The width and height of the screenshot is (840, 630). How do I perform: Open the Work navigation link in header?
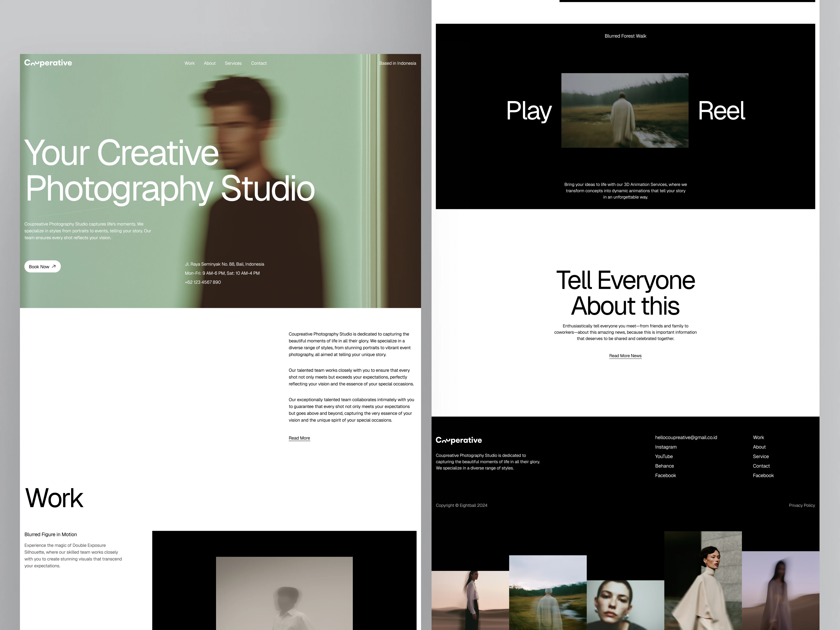tap(190, 64)
